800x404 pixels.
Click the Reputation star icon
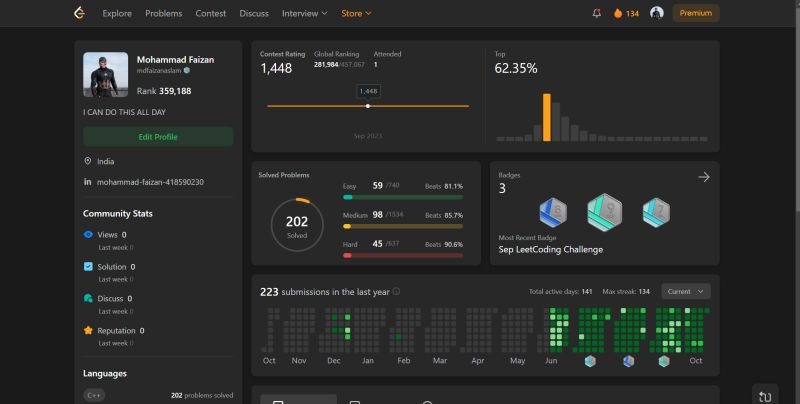point(88,331)
